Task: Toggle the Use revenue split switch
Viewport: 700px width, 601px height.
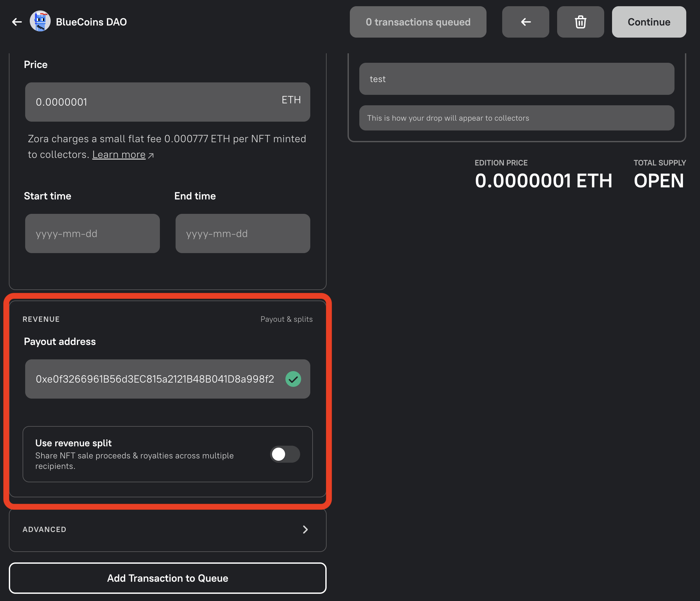Action: 285,454
